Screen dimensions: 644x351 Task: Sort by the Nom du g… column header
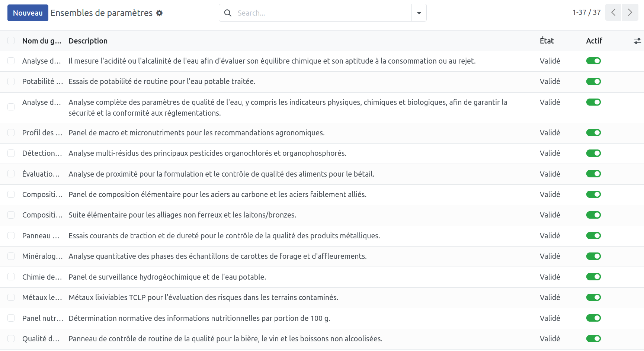tap(42, 41)
